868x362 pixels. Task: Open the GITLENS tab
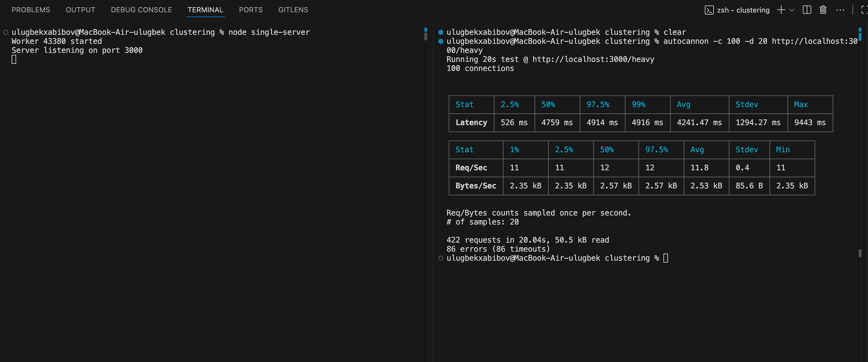tap(293, 10)
